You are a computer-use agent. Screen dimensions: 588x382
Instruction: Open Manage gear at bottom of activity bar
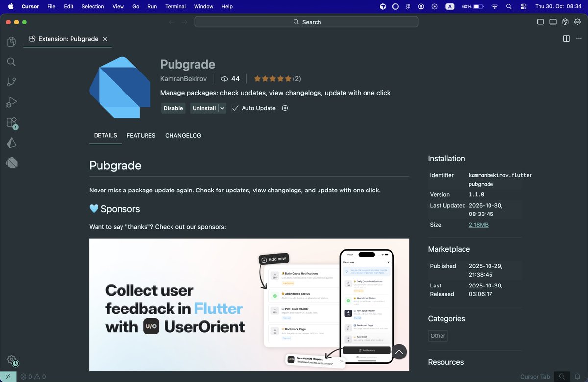point(12,360)
